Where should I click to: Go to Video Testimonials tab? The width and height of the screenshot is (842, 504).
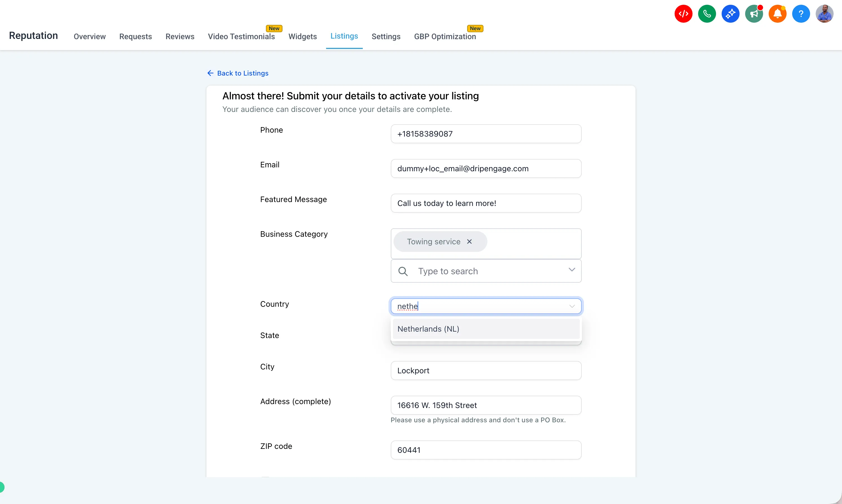(x=241, y=36)
